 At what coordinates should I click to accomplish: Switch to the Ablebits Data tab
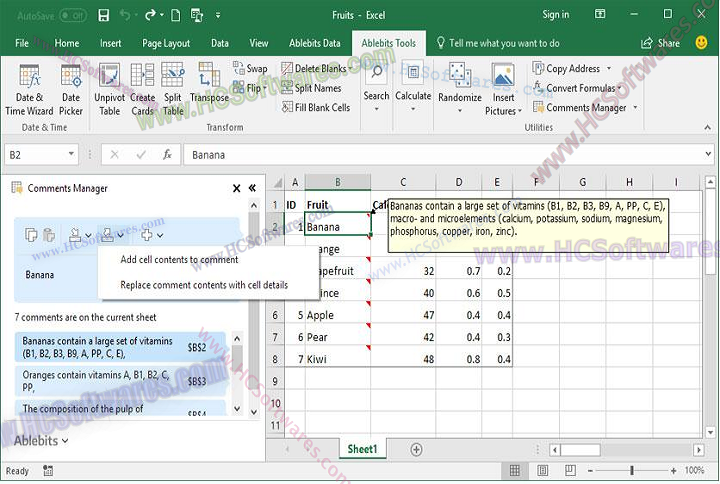[x=315, y=43]
